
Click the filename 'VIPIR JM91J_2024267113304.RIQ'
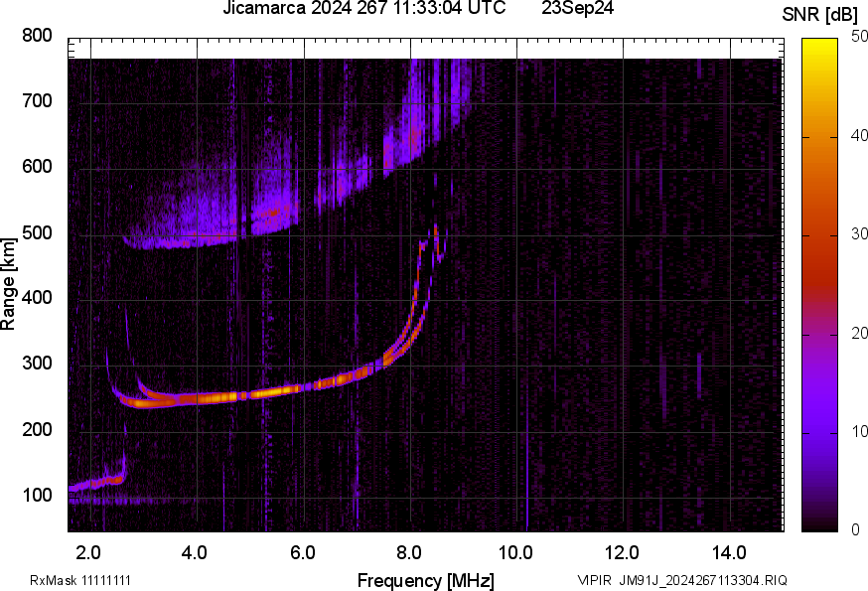click(682, 580)
